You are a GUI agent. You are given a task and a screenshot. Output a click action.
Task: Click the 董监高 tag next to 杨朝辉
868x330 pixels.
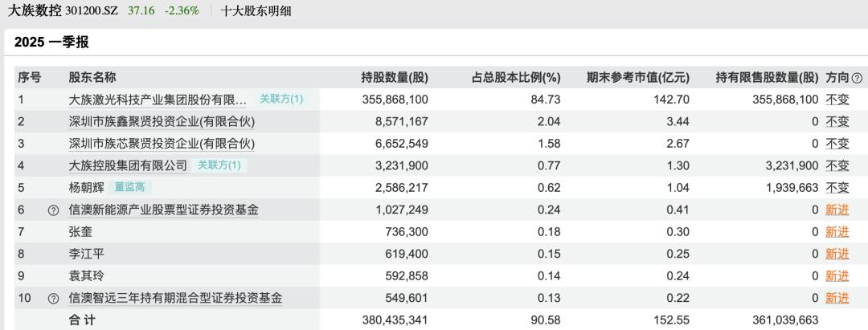[x=129, y=188]
